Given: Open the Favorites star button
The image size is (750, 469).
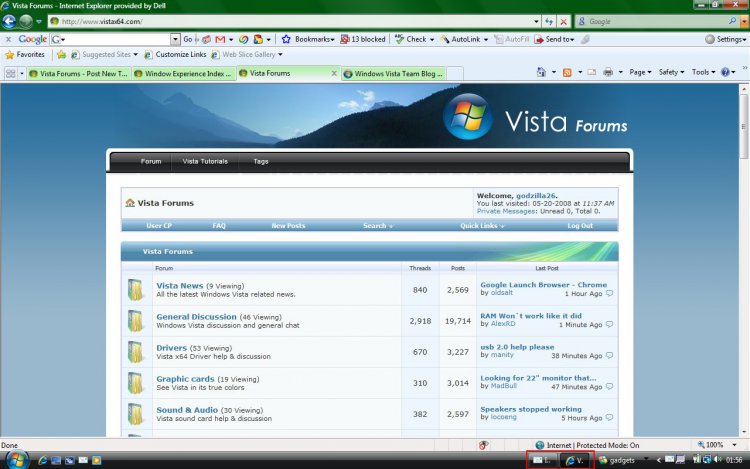Looking at the screenshot, I should (24, 55).
